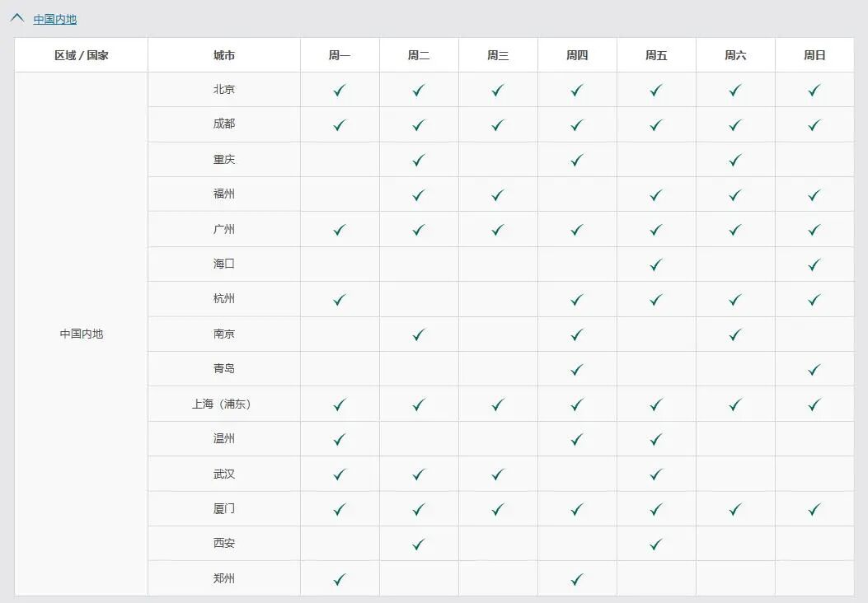Click the 福州 city cell
Screen dimensions: 868x603
[224, 194]
